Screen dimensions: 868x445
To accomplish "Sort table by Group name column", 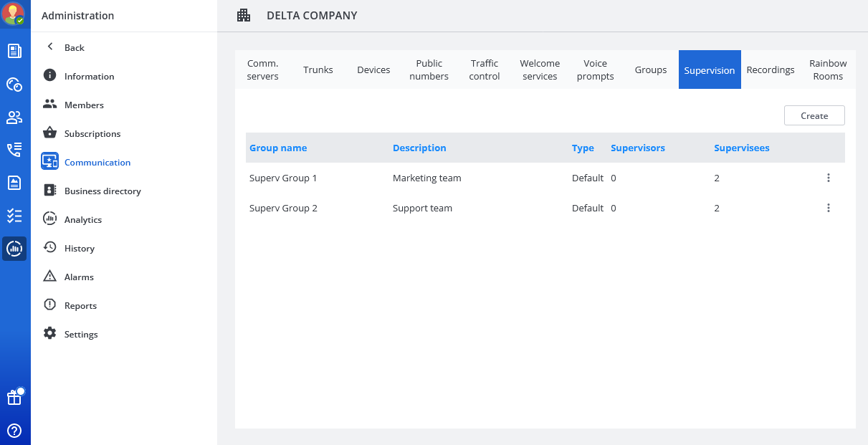I will 278,148.
